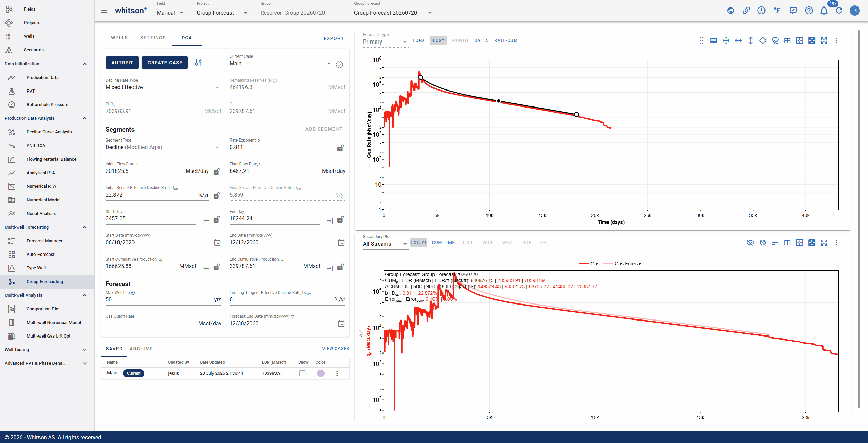The image size is (868, 443).
Task: Switch to the ARCHIVE tab
Action: 141,349
